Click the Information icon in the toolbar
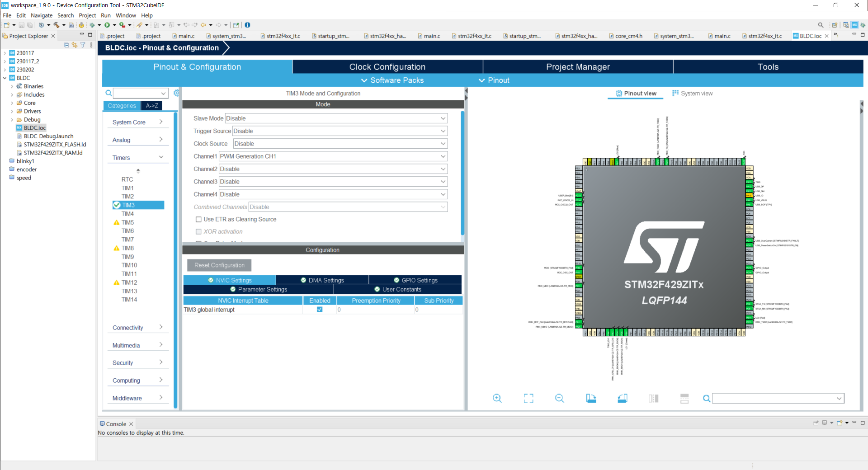The image size is (868, 470). click(247, 25)
